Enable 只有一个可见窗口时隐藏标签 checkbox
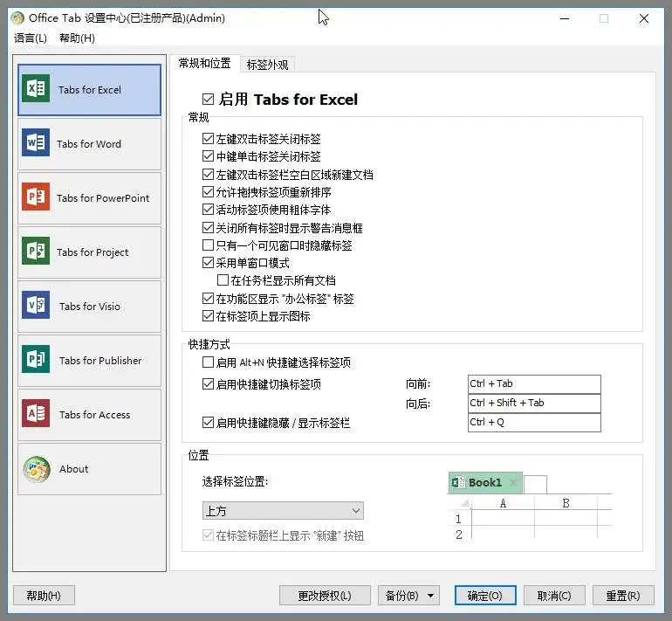The width and height of the screenshot is (672, 621). pyautogui.click(x=208, y=245)
